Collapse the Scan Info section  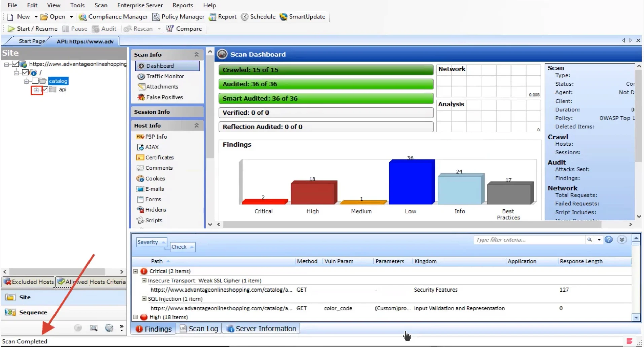[196, 54]
